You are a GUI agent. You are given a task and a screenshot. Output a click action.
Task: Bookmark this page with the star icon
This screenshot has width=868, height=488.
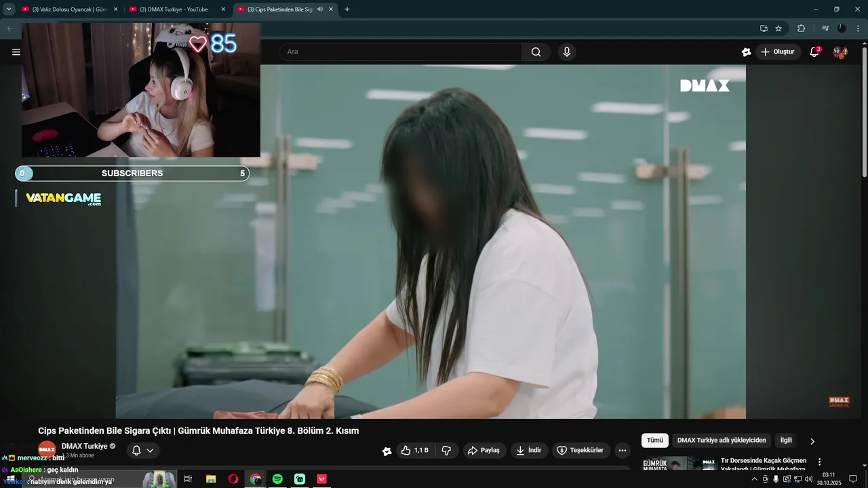(x=778, y=28)
